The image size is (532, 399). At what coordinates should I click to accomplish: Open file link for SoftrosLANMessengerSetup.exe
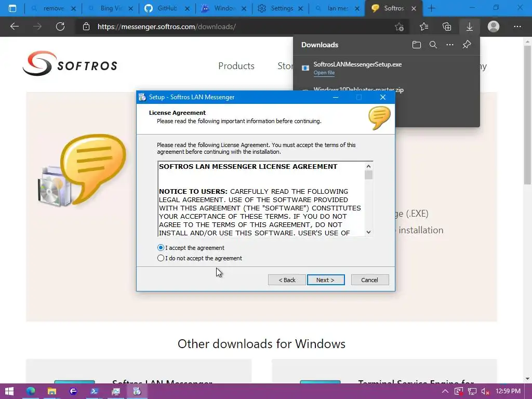point(324,73)
